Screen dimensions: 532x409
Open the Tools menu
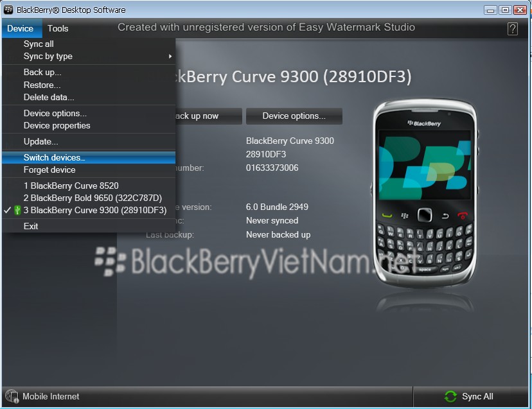tap(58, 28)
